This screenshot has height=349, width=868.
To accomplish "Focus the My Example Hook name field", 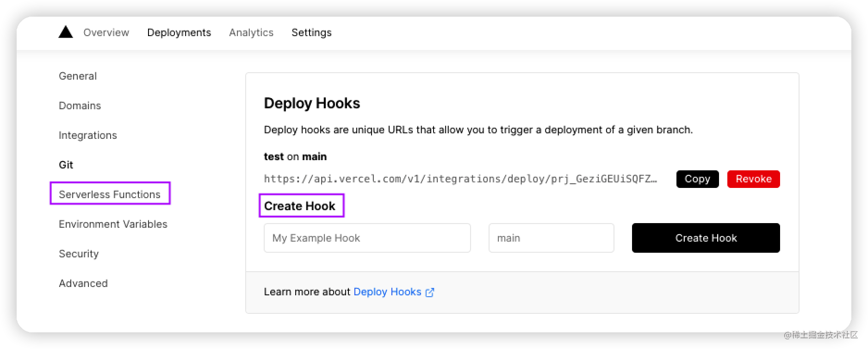I will 367,238.
